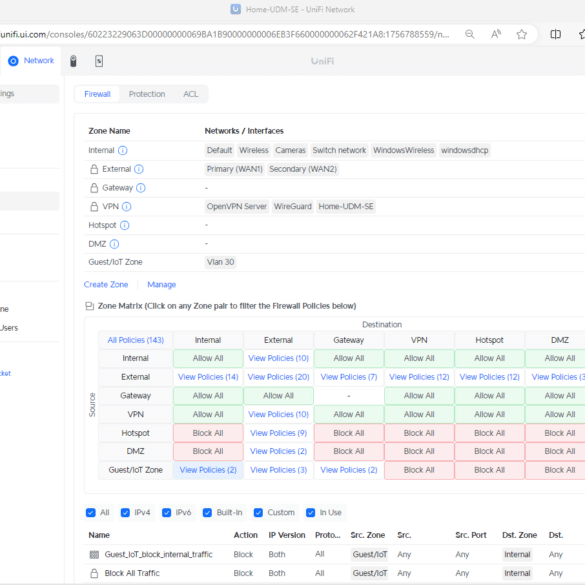Click the zoom magnifier in address bar
This screenshot has height=585, width=585.
pos(470,34)
